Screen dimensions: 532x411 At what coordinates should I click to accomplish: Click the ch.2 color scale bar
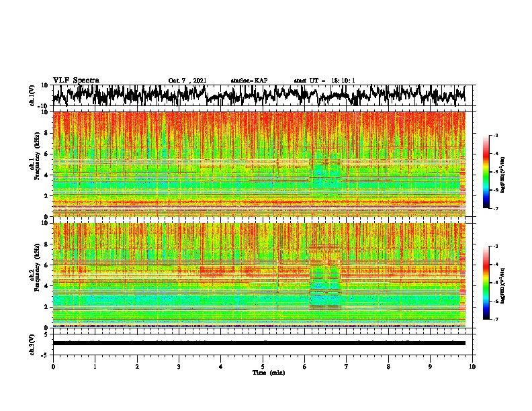click(x=486, y=283)
